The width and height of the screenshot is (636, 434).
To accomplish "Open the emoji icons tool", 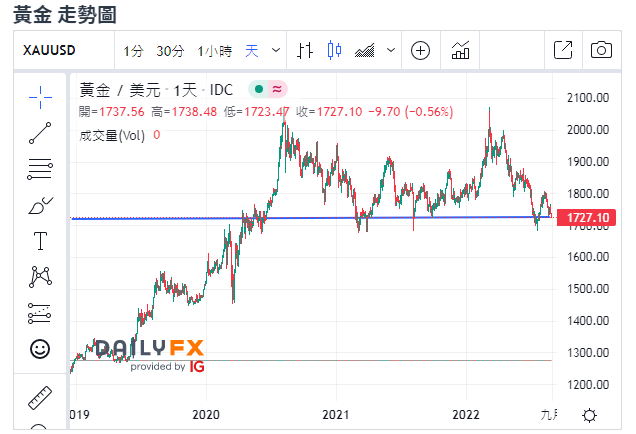I will click(40, 349).
